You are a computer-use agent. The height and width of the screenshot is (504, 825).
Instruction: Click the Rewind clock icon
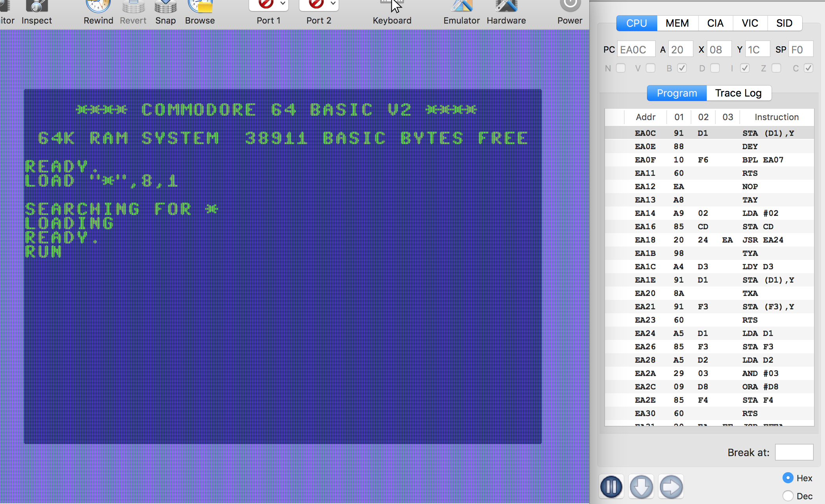[x=98, y=6]
